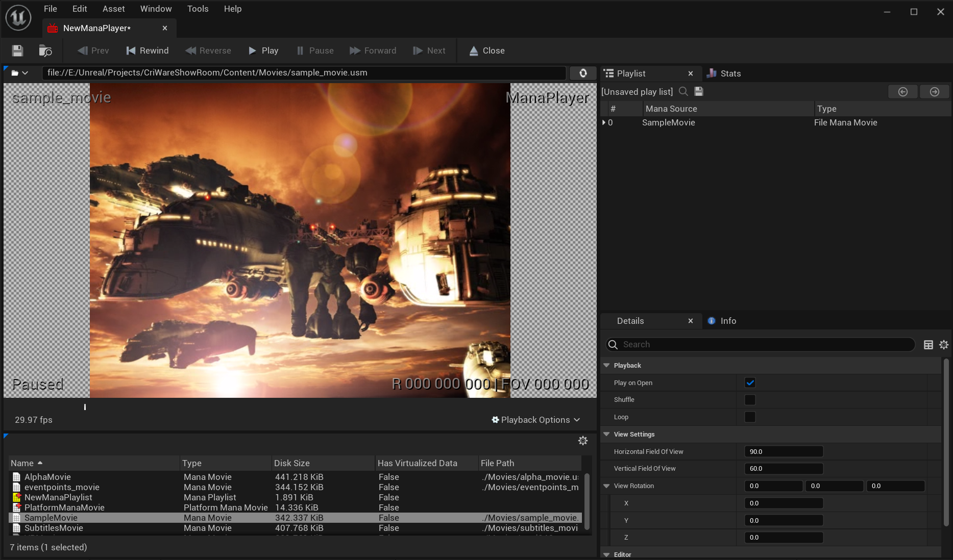This screenshot has width=953, height=560.
Task: Open asset list view settings gear
Action: click(583, 441)
